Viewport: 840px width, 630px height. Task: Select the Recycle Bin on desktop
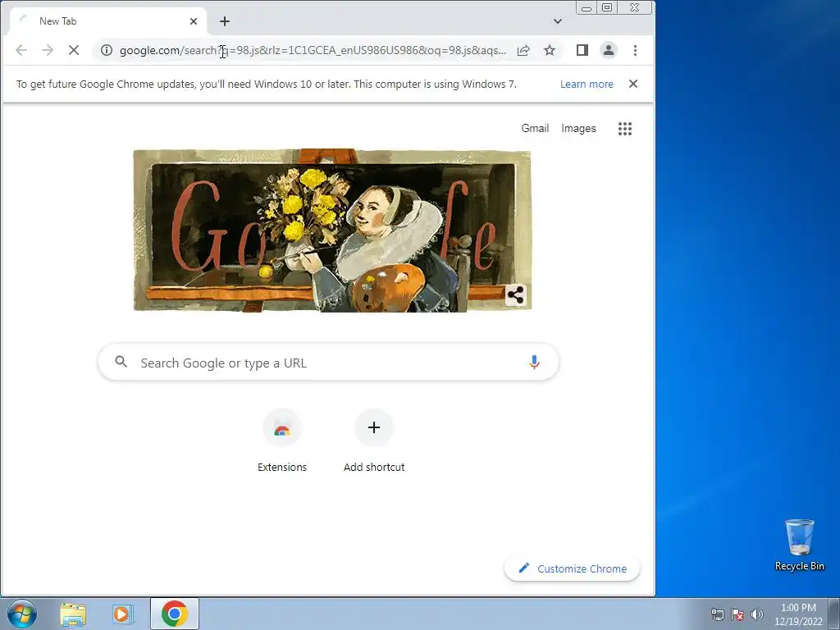pyautogui.click(x=799, y=545)
